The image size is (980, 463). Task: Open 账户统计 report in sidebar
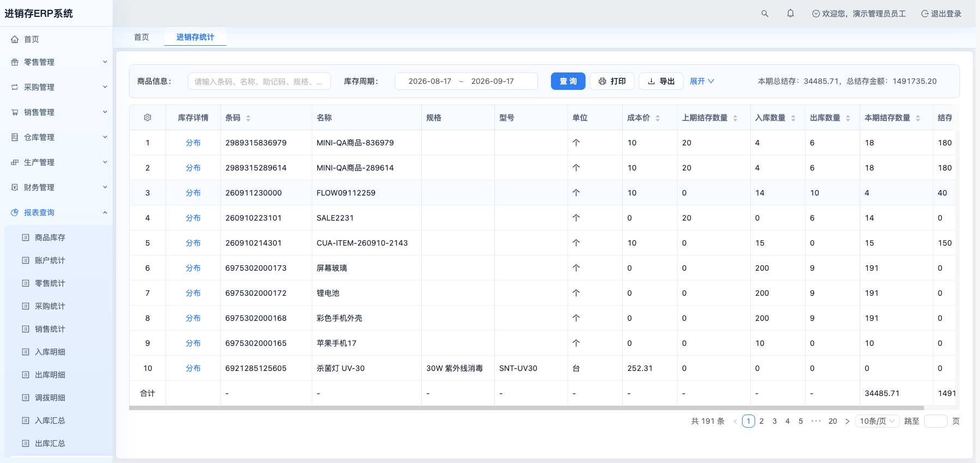point(50,260)
